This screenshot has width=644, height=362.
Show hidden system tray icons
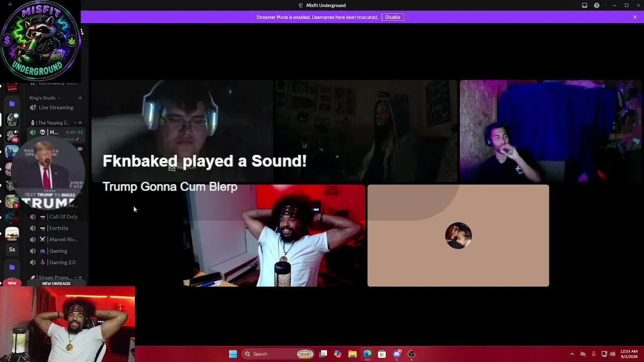(572, 354)
